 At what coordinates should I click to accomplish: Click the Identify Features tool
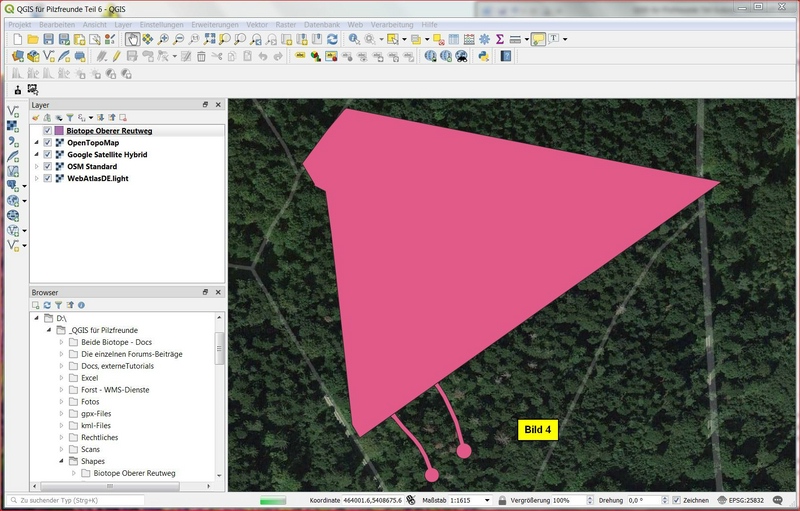point(354,39)
